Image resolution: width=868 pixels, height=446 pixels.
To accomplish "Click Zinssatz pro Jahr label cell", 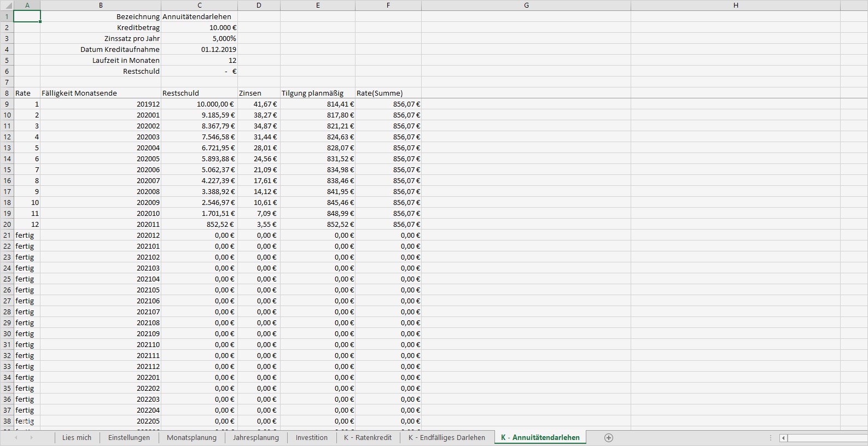I will pyautogui.click(x=101, y=38).
